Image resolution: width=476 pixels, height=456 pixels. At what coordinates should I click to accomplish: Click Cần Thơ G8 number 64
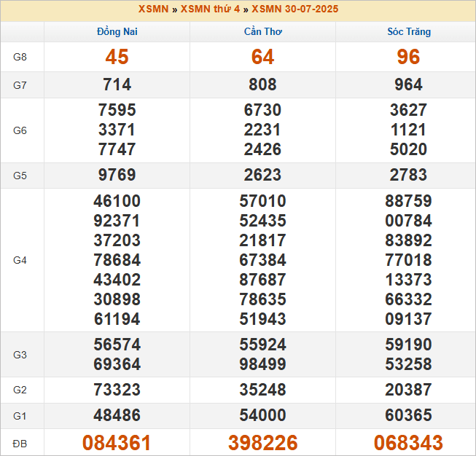point(263,57)
